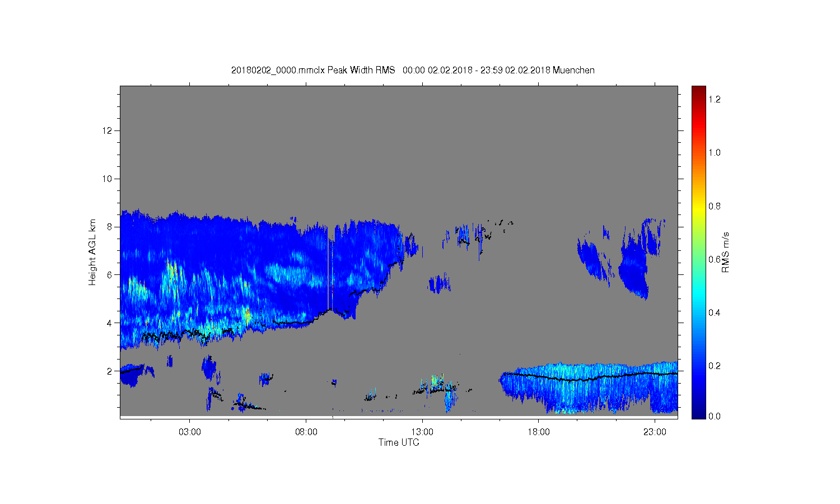
Task: Click the height tick label 4
Action: coord(110,323)
